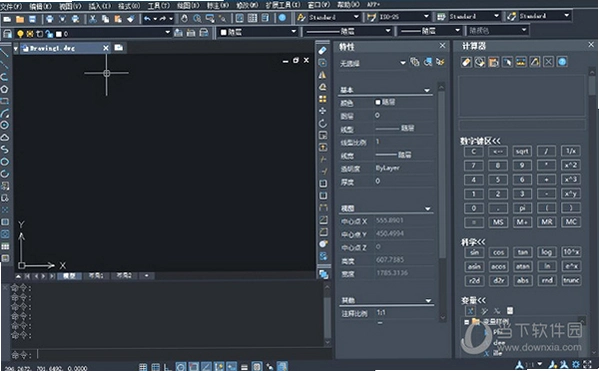This screenshot has height=371, width=599.
Task: Switch to the 布局1 layout tab
Action: [96, 275]
